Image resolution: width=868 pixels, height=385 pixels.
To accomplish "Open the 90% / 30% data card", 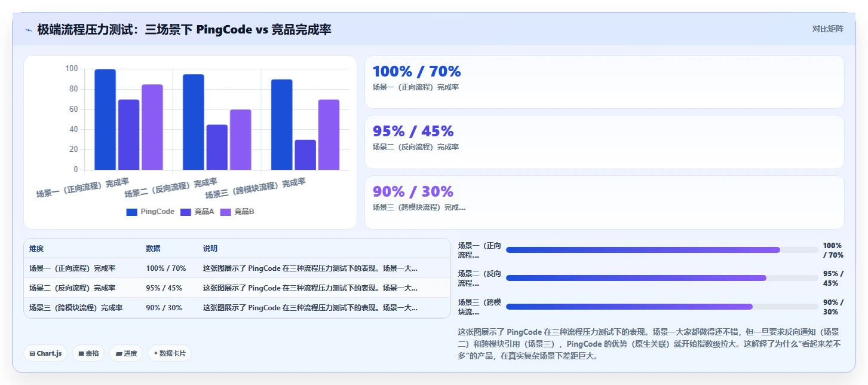I will (604, 202).
